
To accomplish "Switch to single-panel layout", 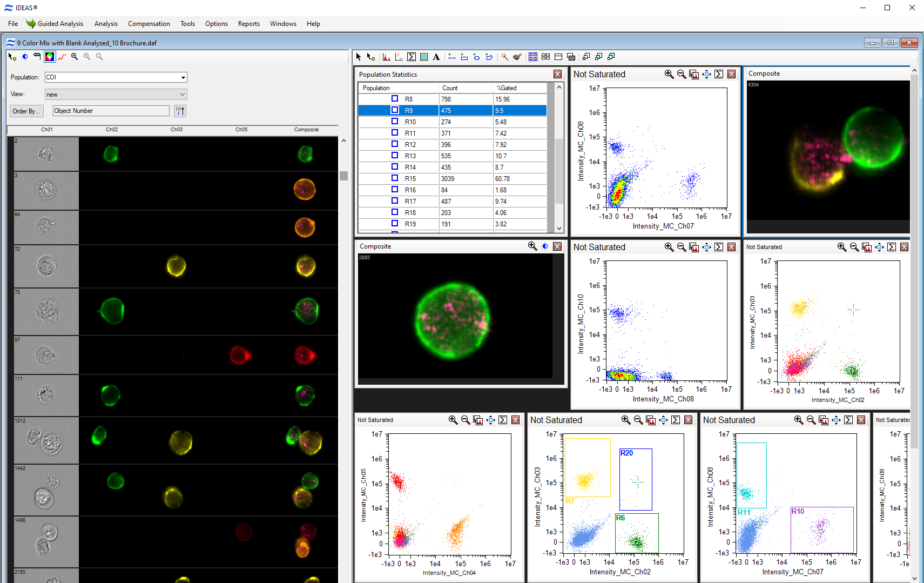I will coord(558,57).
